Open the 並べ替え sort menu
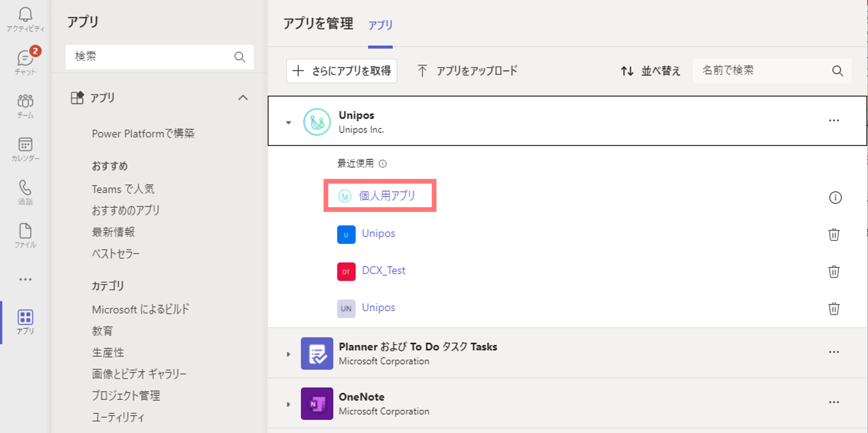The image size is (868, 433). pyautogui.click(x=650, y=71)
